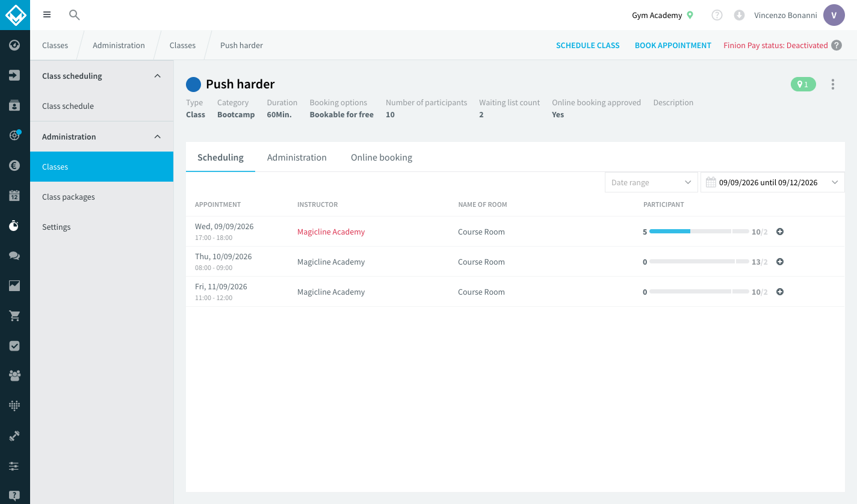Collapse the Administration sidebar section
Image resolution: width=857 pixels, height=504 pixels.
coord(158,137)
